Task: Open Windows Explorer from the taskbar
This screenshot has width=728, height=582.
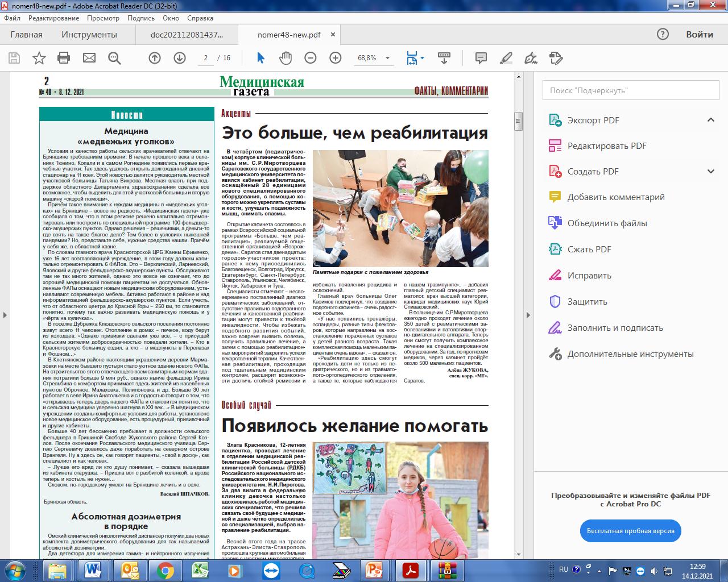Action: 57,570
